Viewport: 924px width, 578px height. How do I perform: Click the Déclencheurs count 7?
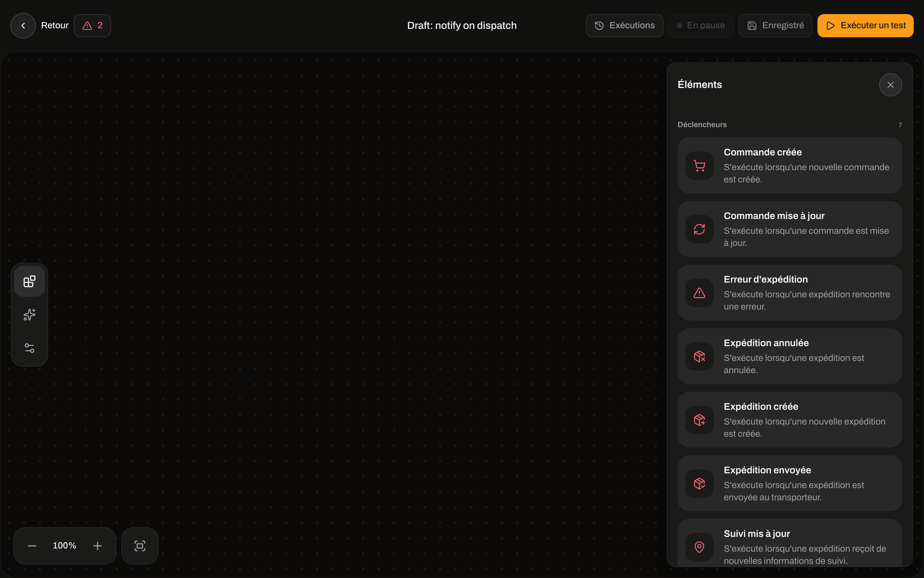[900, 125]
